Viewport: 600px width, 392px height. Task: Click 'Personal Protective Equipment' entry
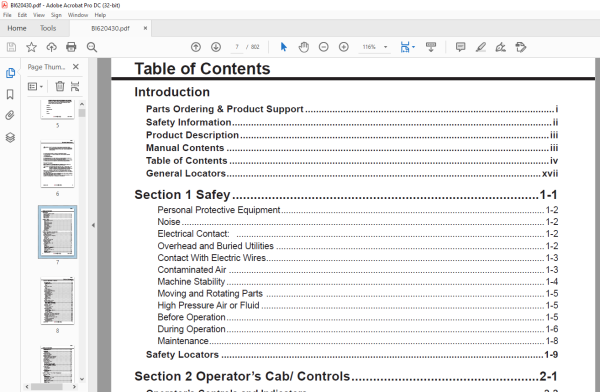(x=219, y=210)
